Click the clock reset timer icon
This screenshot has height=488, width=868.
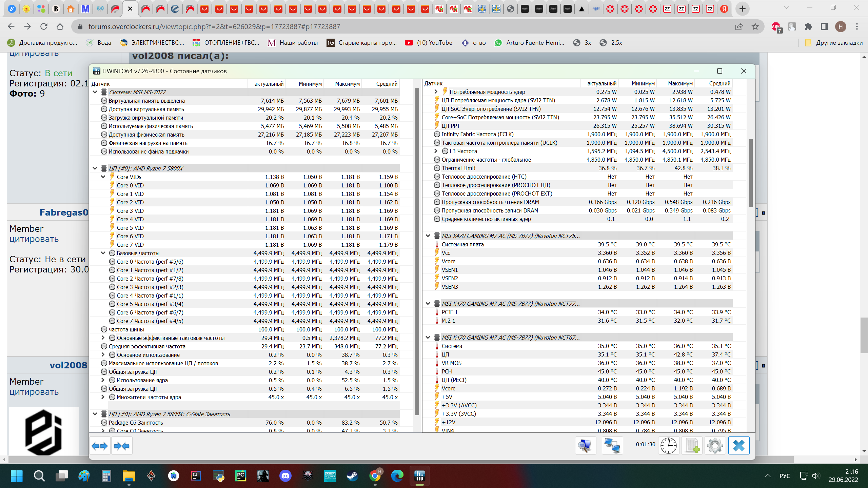coord(668,445)
